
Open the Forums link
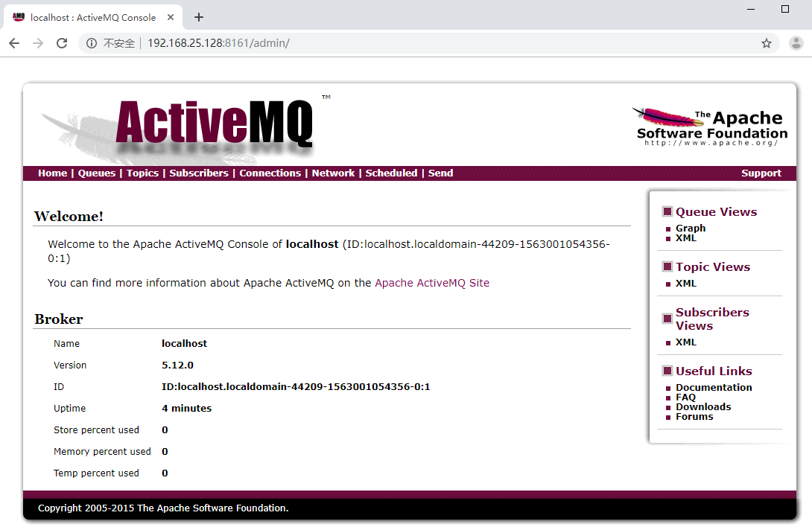pyautogui.click(x=694, y=417)
